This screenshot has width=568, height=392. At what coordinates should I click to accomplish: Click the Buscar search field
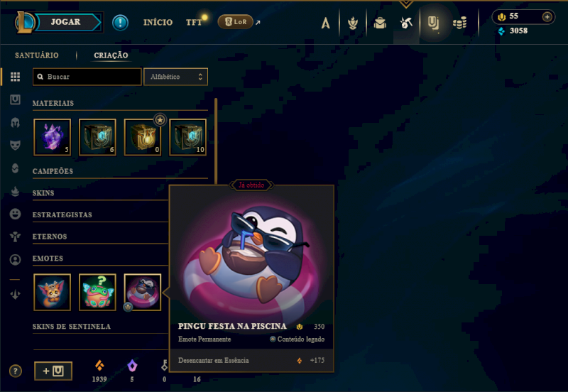(87, 77)
